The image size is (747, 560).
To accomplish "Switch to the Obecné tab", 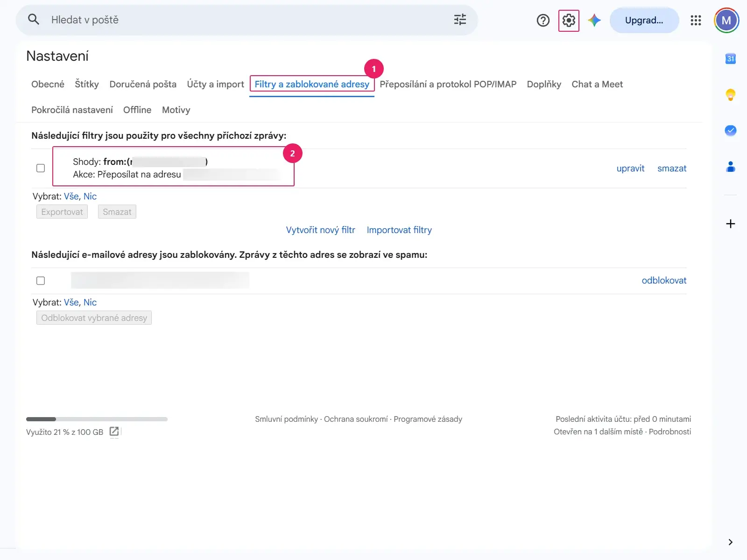I will click(x=48, y=84).
